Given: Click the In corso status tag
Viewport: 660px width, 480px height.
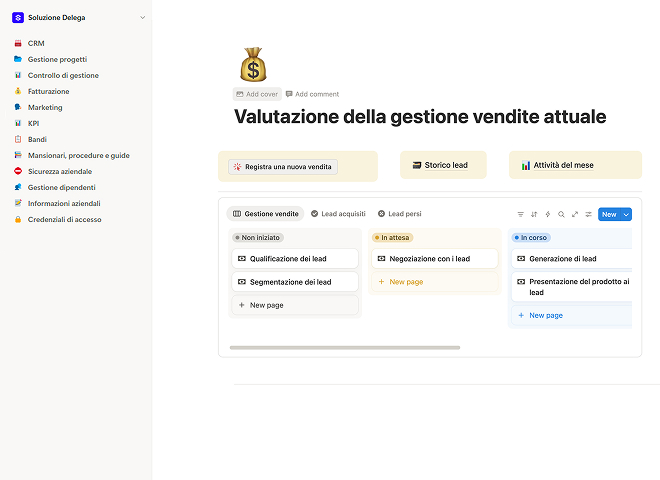Looking at the screenshot, I should click(531, 237).
